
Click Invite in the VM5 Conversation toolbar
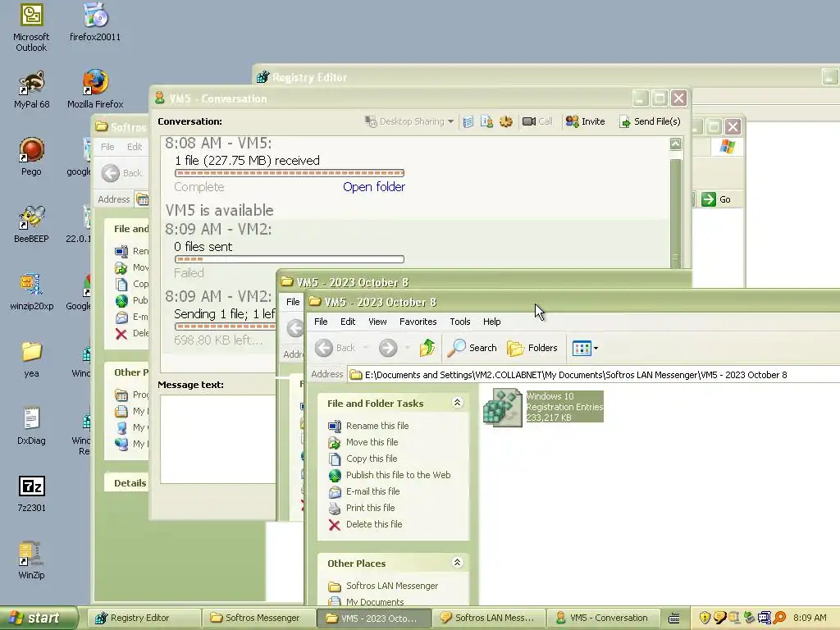point(586,121)
